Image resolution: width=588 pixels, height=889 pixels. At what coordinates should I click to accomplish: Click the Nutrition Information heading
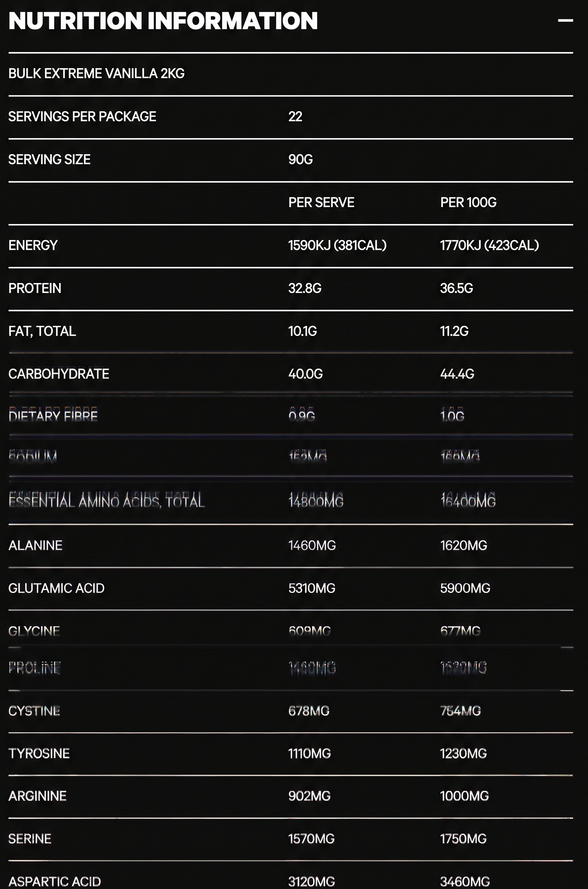[x=163, y=20]
